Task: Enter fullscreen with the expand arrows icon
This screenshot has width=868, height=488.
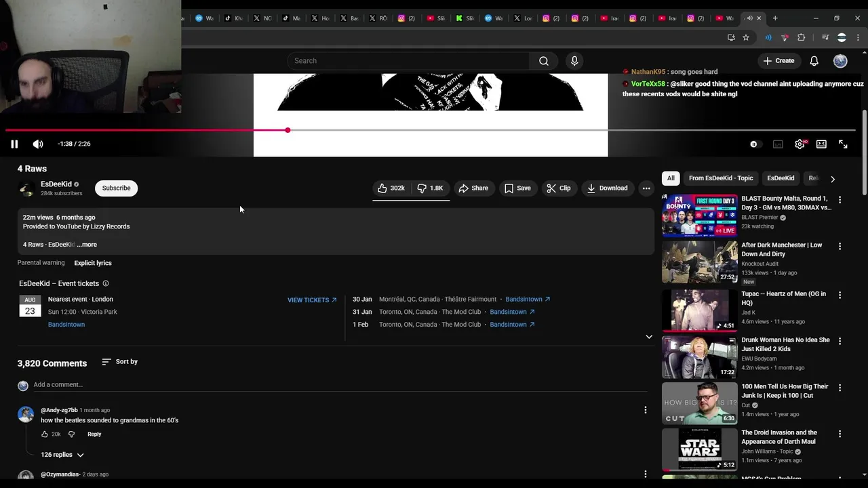Action: [843, 144]
